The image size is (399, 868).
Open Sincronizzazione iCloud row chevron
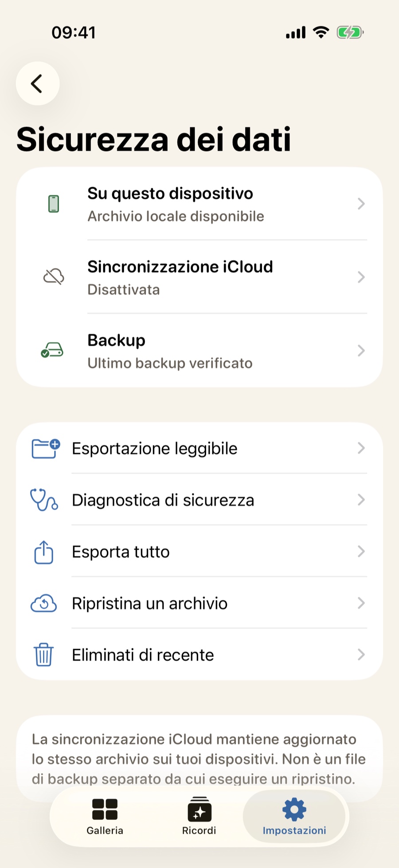[361, 277]
